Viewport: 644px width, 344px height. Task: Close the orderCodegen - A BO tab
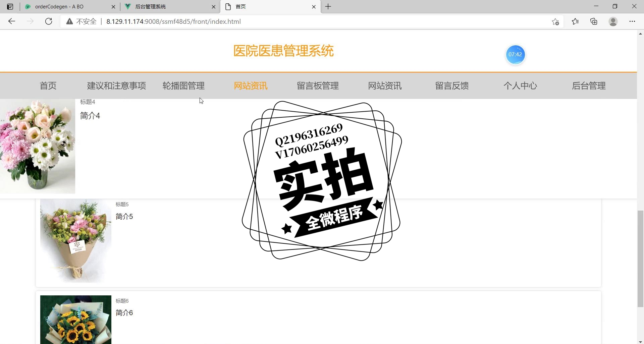(113, 7)
